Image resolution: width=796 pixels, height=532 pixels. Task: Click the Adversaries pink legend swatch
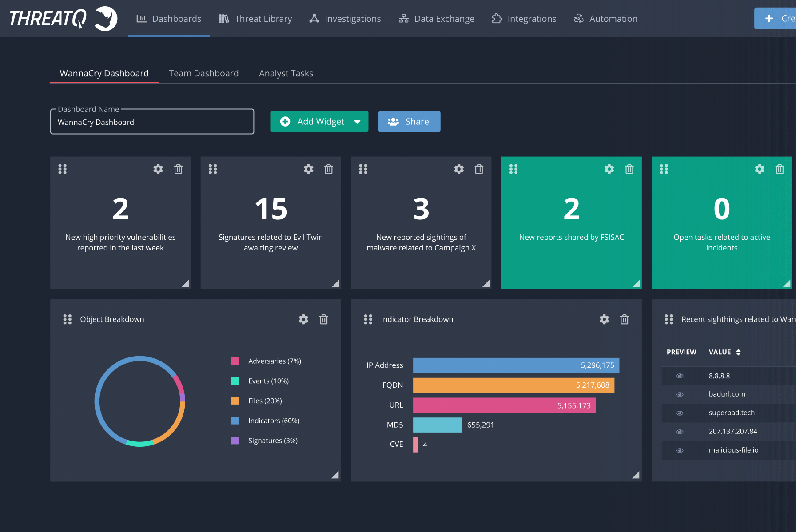coord(235,361)
